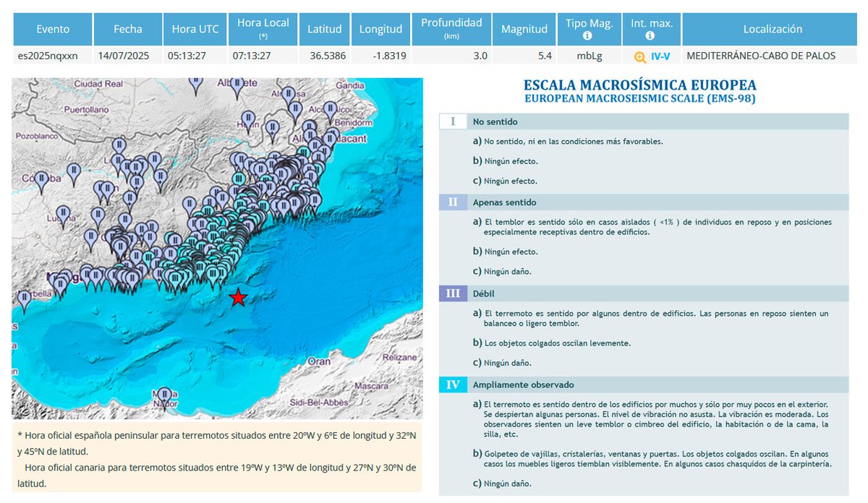Click the Profundidad (km) column header
Screen dimensions: 868x503
pyautogui.click(x=451, y=29)
